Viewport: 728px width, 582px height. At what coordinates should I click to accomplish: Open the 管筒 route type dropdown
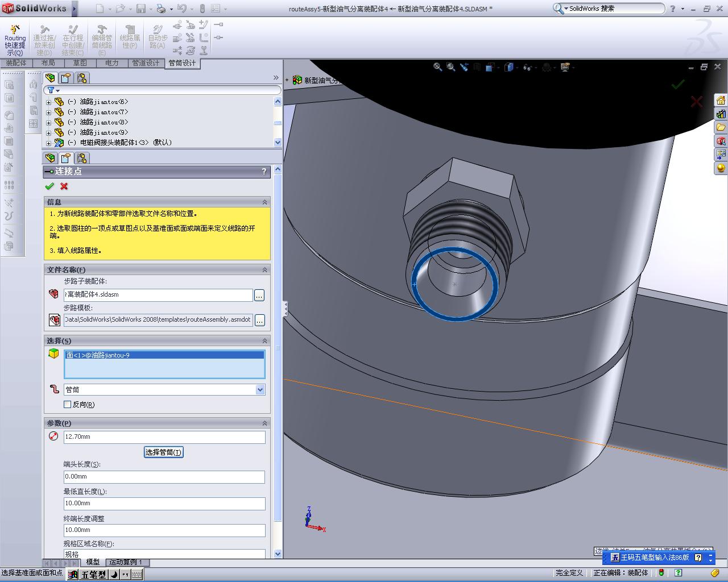pyautogui.click(x=260, y=390)
